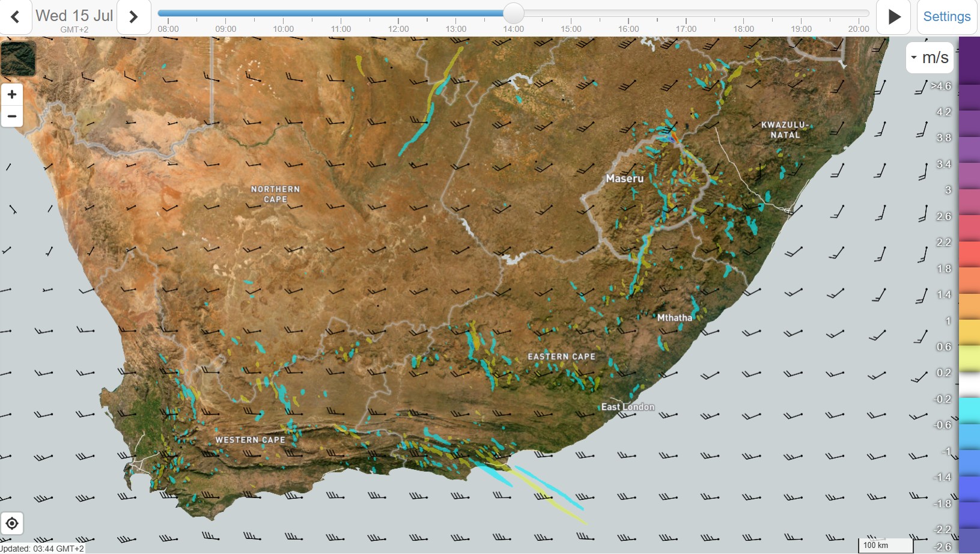Click the Maseru city label
The width and height of the screenshot is (980, 554).
[x=624, y=178]
